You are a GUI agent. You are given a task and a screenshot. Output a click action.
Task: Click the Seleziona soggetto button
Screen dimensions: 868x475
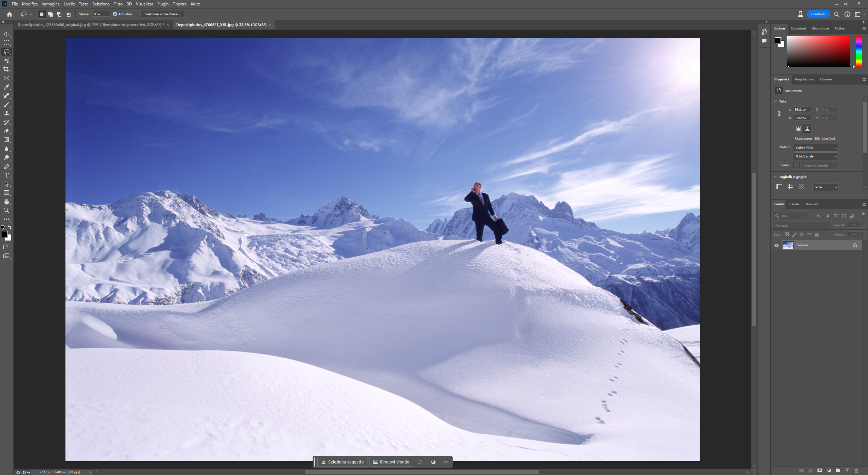(342, 462)
